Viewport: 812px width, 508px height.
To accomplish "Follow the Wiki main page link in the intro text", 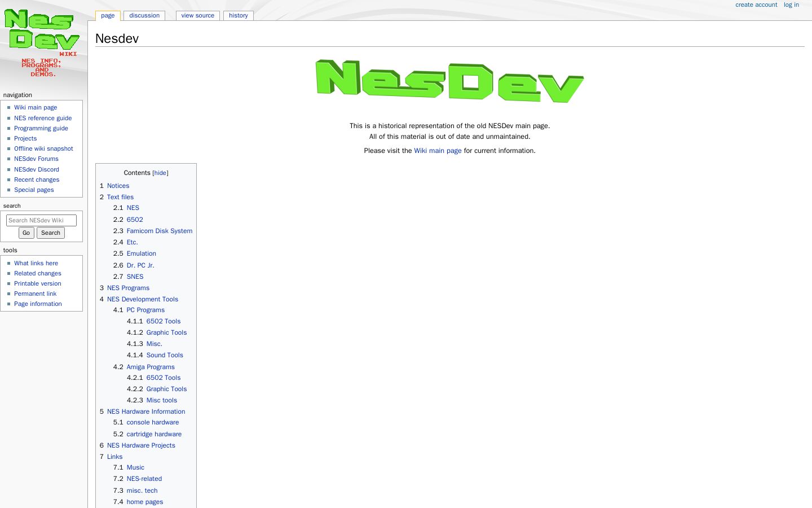I will (x=438, y=151).
